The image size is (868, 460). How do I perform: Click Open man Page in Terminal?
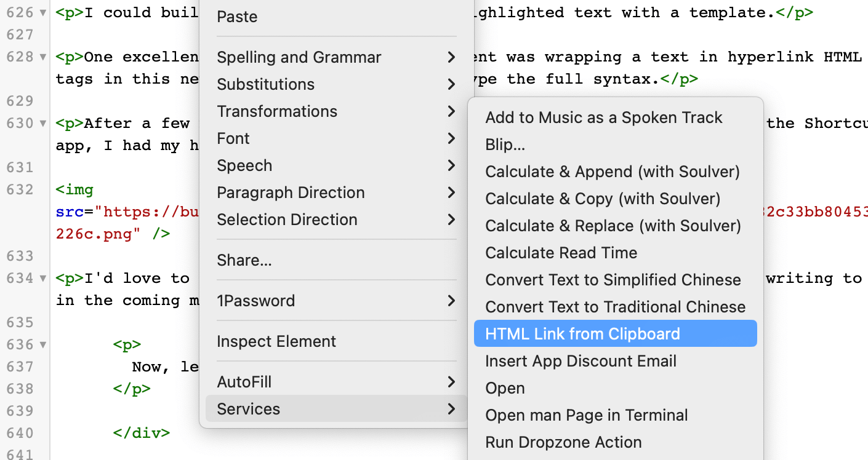[x=586, y=415]
